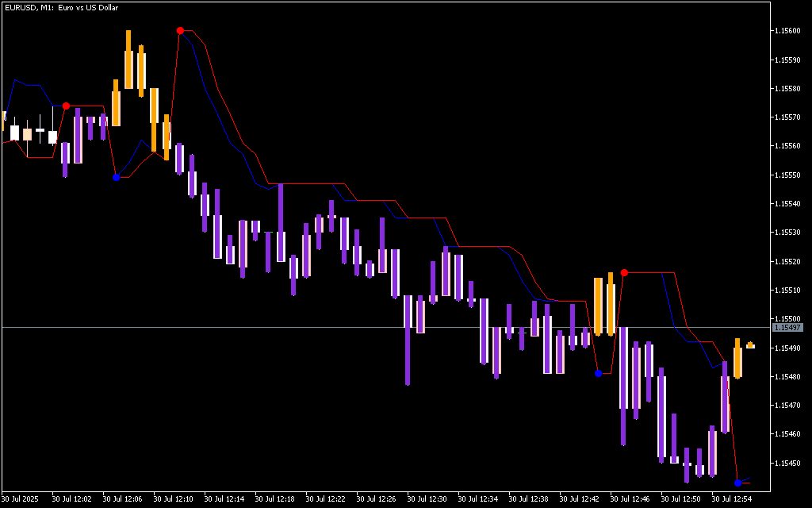Select the lowest blue dot near 12:54

738,483
